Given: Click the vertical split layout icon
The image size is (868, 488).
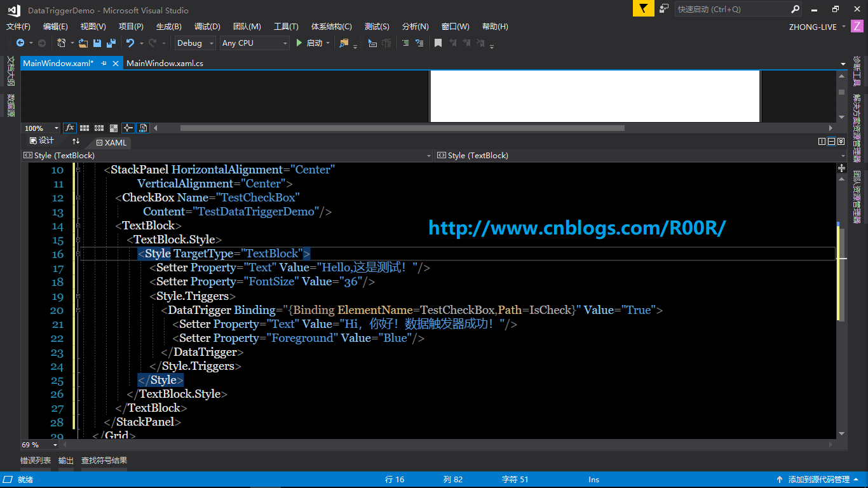Looking at the screenshot, I should (822, 142).
